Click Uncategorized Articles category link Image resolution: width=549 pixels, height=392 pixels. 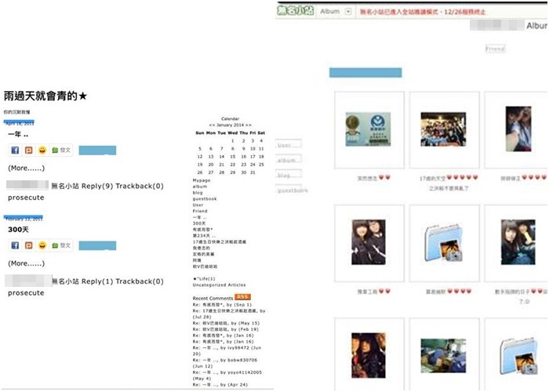point(219,285)
